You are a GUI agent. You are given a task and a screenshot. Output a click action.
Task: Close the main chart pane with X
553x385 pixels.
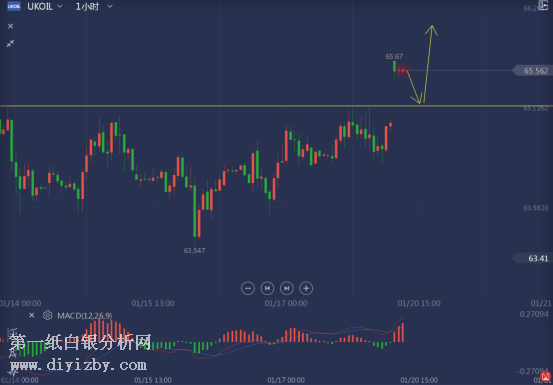pos(11,26)
